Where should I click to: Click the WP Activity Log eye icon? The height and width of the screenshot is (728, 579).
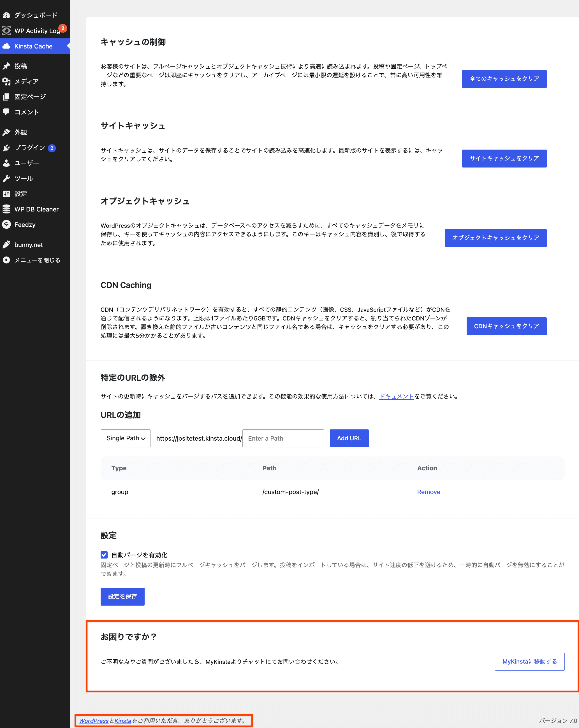coord(6,31)
